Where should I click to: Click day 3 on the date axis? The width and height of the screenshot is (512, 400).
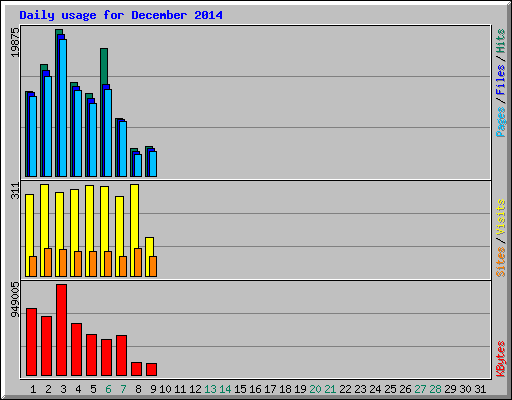(x=63, y=389)
